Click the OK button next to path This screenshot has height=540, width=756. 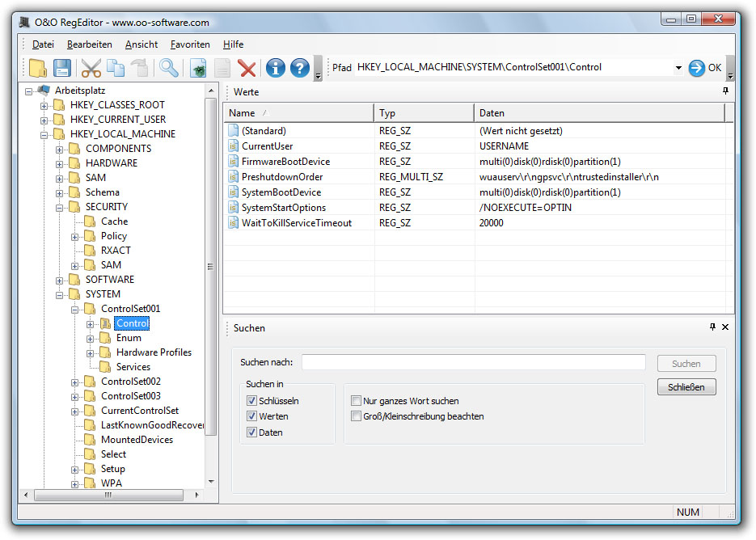point(705,68)
